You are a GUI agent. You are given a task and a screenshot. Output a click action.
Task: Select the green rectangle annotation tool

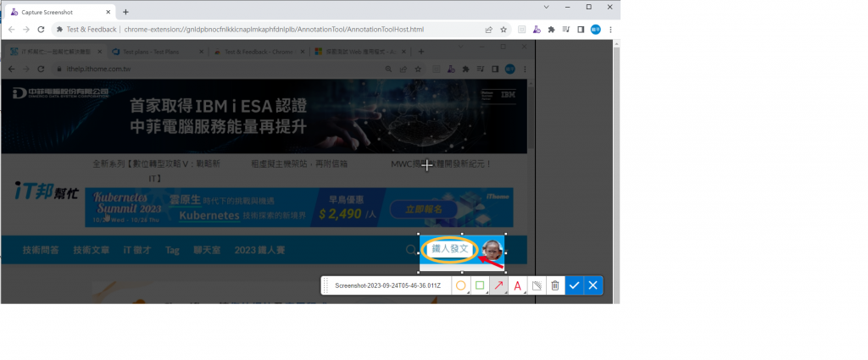point(480,285)
